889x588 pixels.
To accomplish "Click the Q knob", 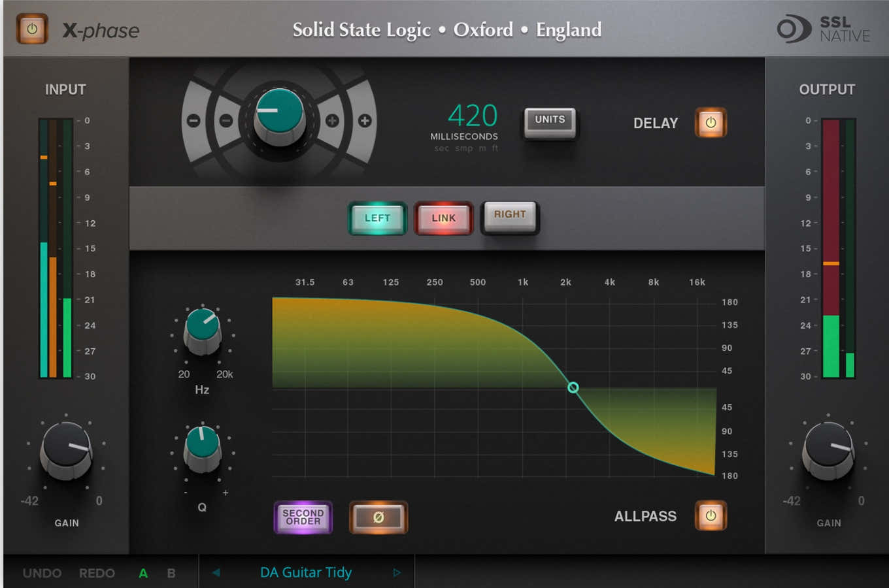I will (x=203, y=449).
